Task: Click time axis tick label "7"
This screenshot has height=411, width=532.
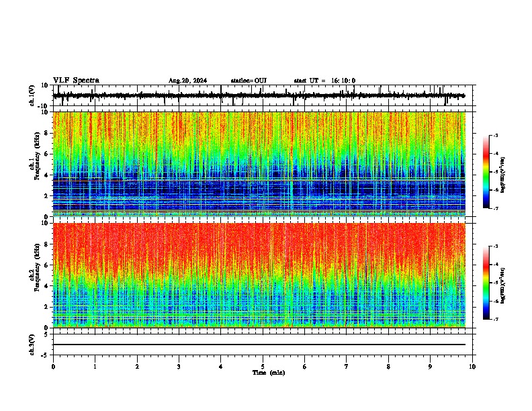Action: (x=347, y=367)
